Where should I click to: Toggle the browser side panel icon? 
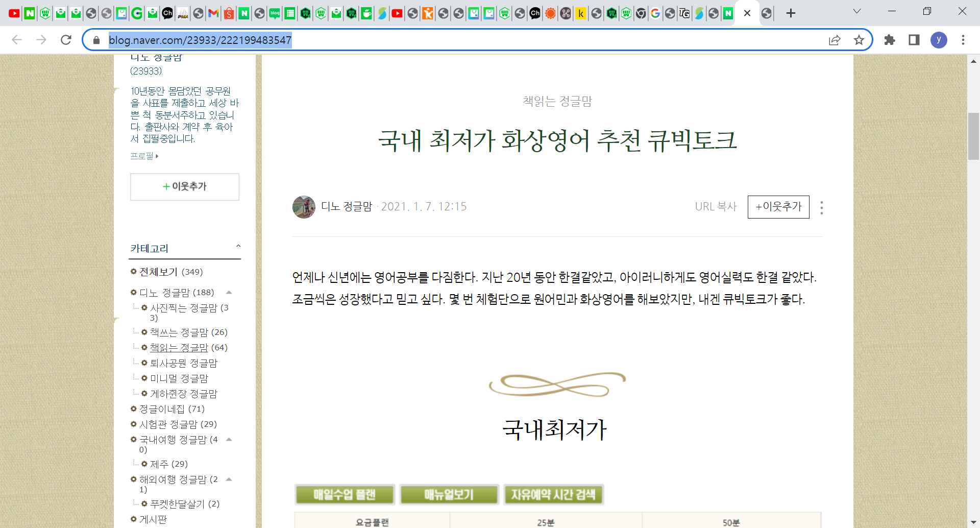coord(914,40)
